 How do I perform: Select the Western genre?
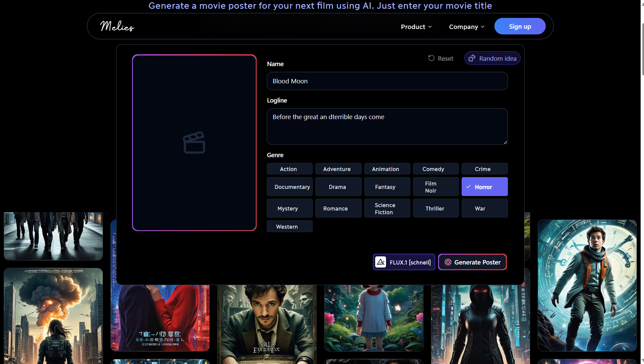290,226
